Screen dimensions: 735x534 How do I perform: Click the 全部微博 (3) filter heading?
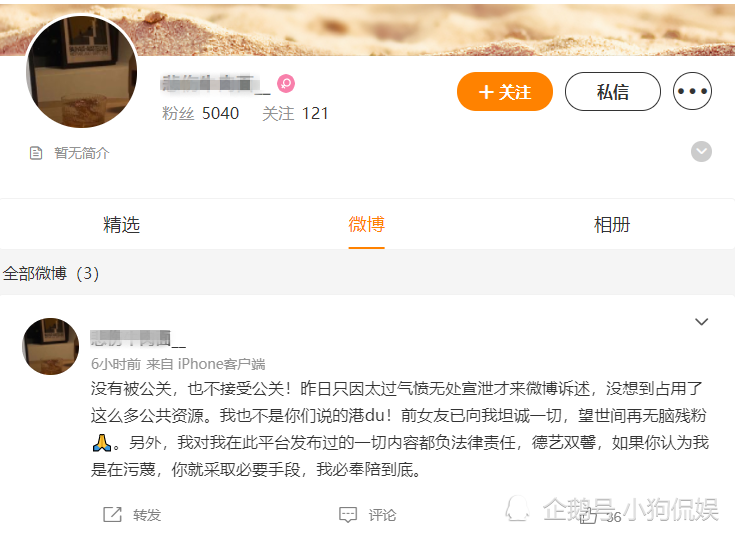pyautogui.click(x=51, y=273)
